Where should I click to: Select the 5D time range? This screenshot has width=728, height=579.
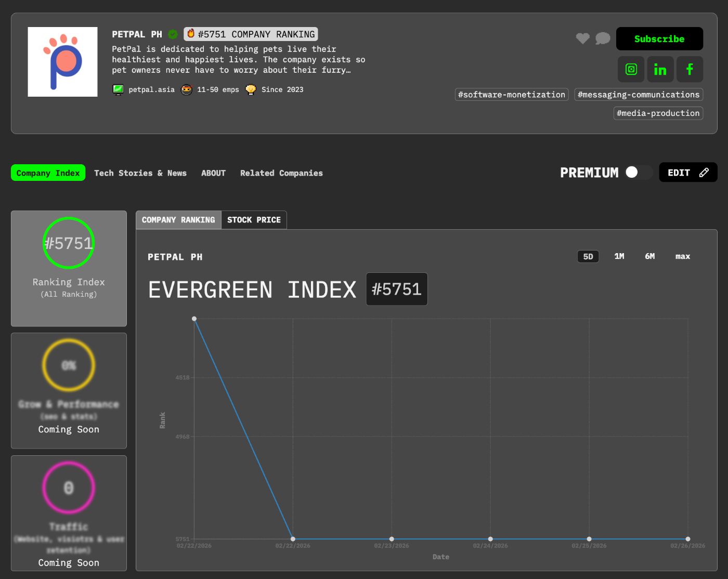point(588,257)
